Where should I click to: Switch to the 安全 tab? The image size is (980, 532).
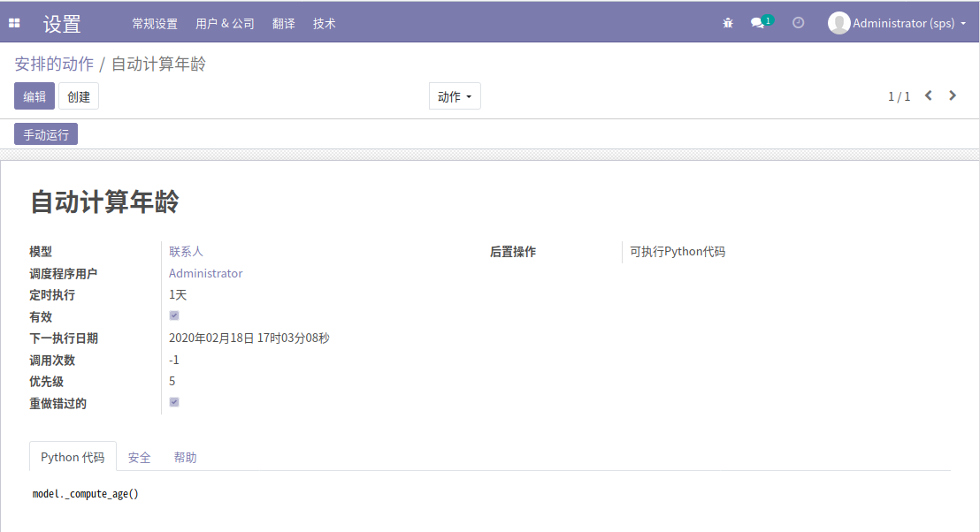139,457
